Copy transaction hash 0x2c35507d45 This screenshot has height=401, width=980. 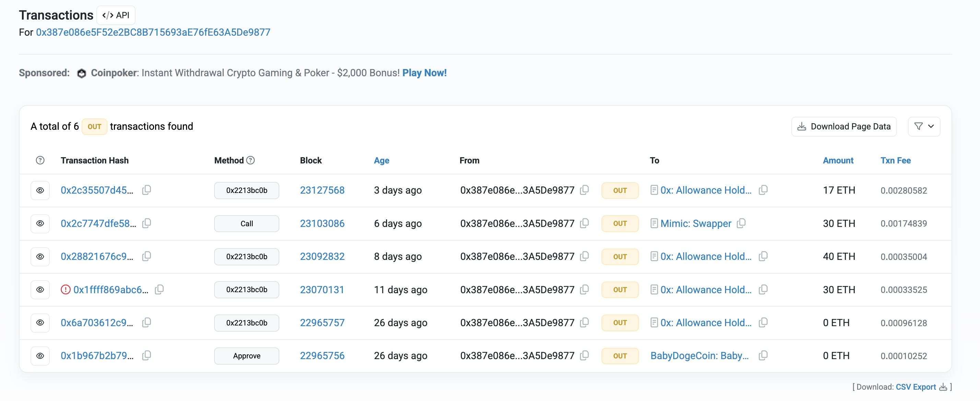click(x=147, y=190)
